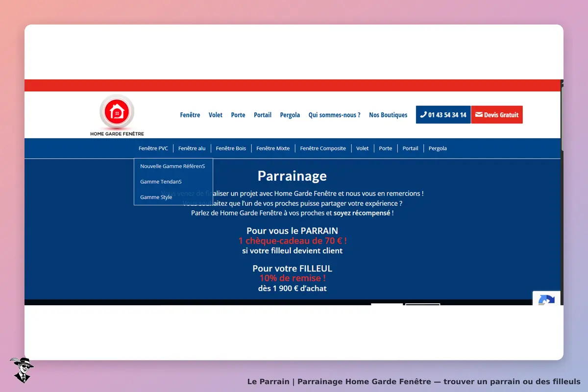Viewport: 588px width, 392px height.
Task: Click the mobster avatar icon at bottom left
Action: [22, 370]
